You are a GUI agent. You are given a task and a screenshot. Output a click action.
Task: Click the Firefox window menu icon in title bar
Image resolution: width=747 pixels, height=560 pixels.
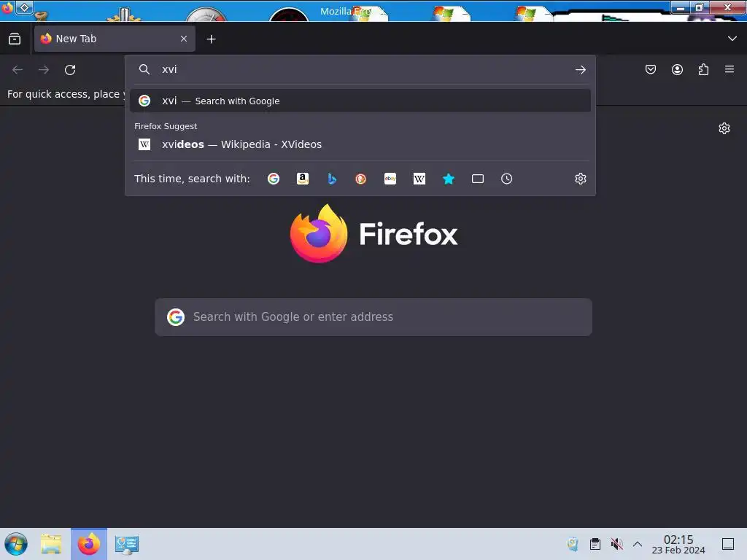pyautogui.click(x=7, y=8)
